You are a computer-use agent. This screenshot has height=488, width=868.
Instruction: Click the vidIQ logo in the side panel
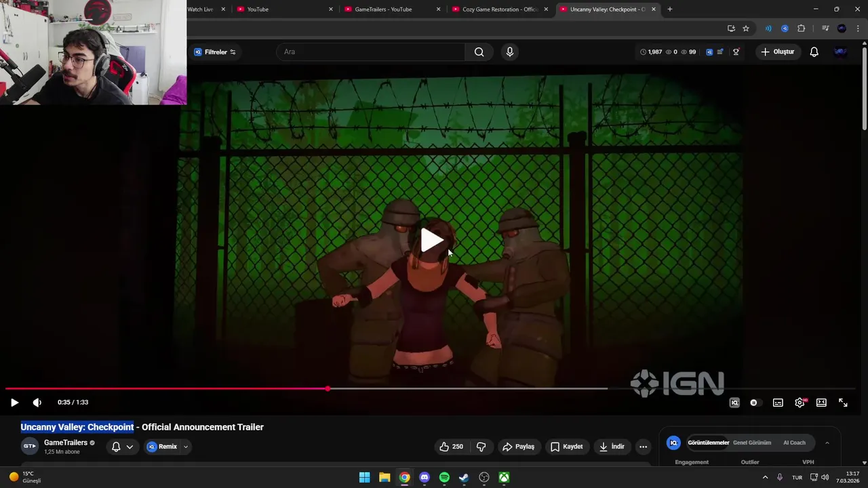click(x=673, y=443)
